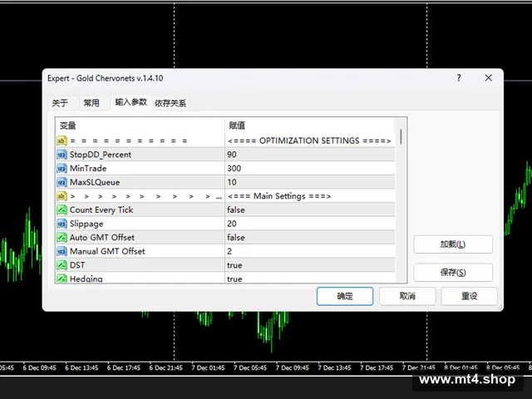Image resolution: width=532 pixels, height=399 pixels.
Task: Click the MaxSLQueue variable name
Action: (95, 182)
